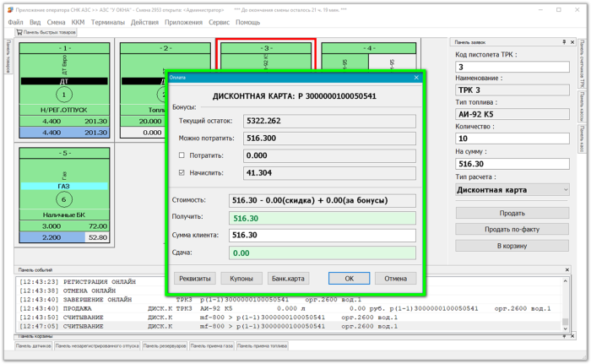Close the Панель событий panel
This screenshot has height=364, width=591.
click(x=567, y=269)
